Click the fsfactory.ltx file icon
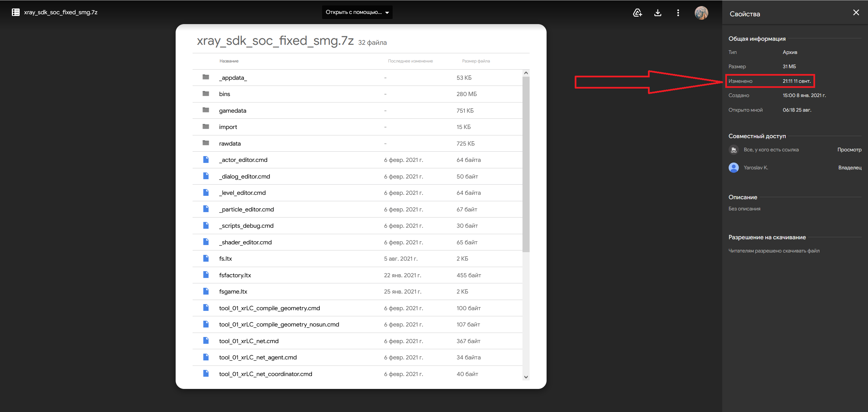This screenshot has height=412, width=868. (x=206, y=275)
